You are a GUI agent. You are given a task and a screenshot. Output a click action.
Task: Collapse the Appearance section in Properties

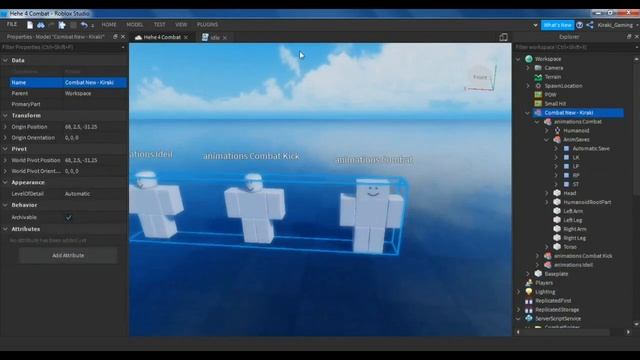pyautogui.click(x=5, y=182)
